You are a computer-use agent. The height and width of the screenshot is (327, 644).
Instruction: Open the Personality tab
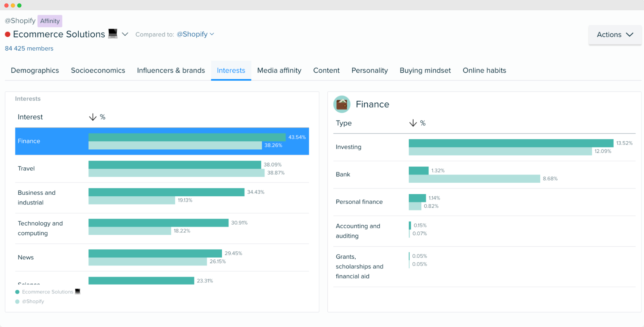[370, 70]
